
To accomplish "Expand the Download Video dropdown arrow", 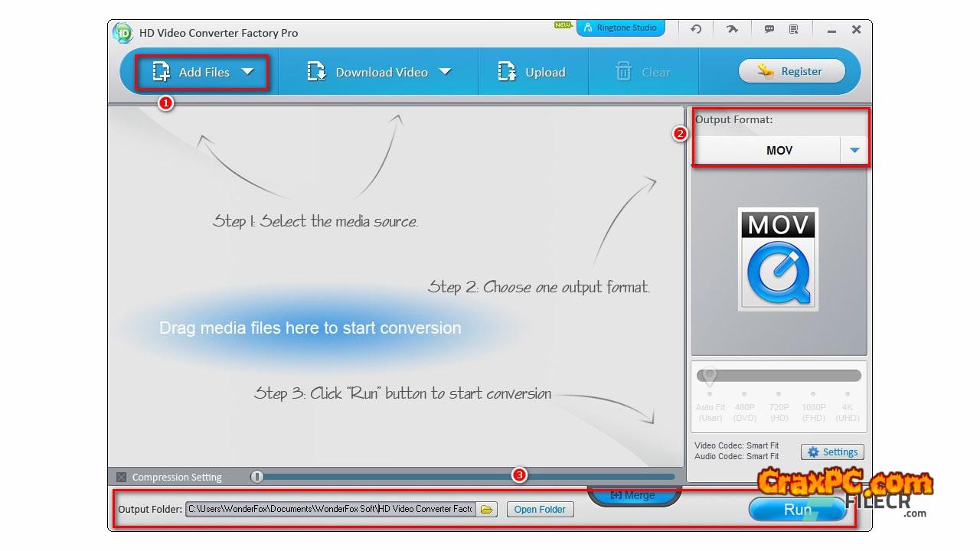I will (x=445, y=72).
